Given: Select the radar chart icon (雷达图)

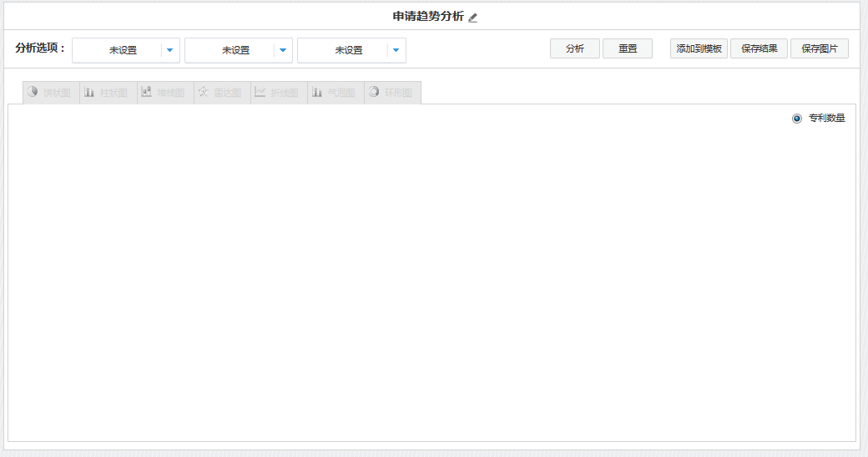Looking at the screenshot, I should (x=203, y=93).
